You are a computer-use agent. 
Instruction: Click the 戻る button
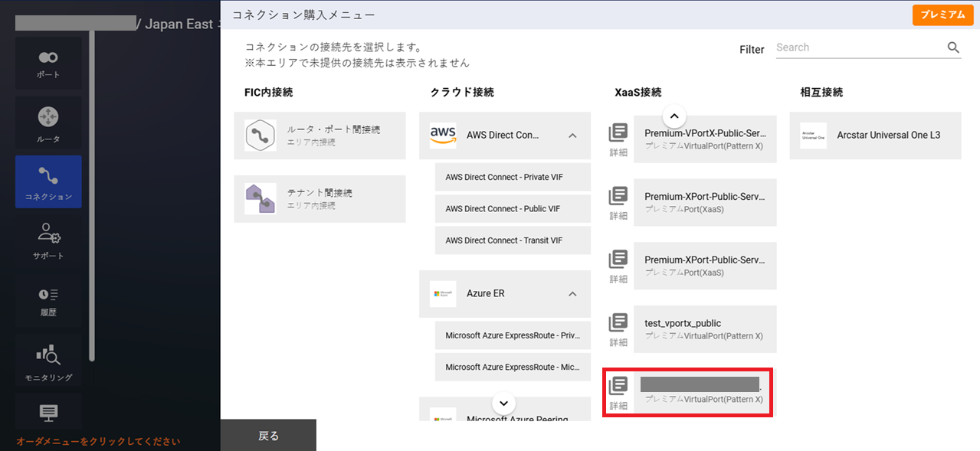(268, 435)
